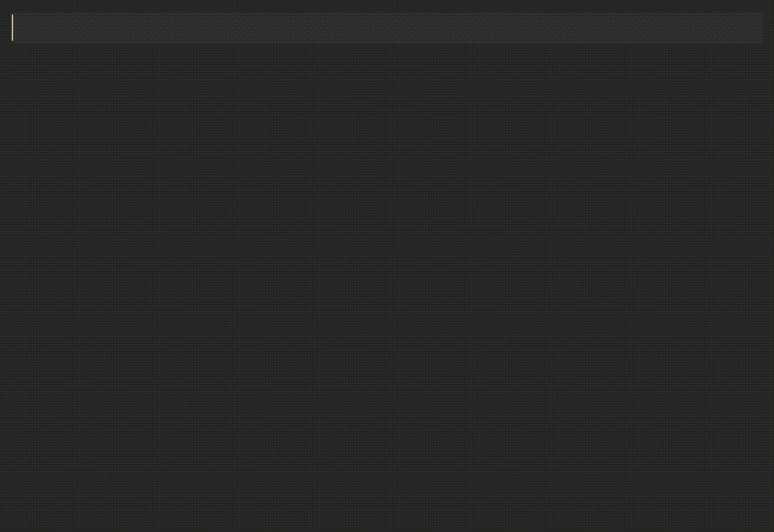Screen dimensions: 774x532
Task: Place caret in active line highlight
Action: [388, 28]
